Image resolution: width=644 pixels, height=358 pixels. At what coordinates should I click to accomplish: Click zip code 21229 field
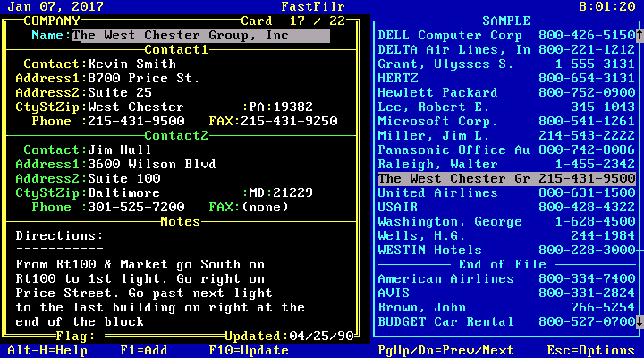point(292,192)
